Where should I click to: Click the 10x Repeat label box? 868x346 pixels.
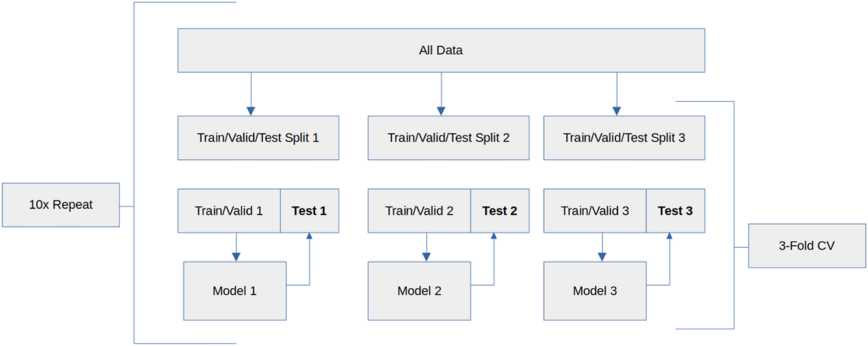[61, 205]
